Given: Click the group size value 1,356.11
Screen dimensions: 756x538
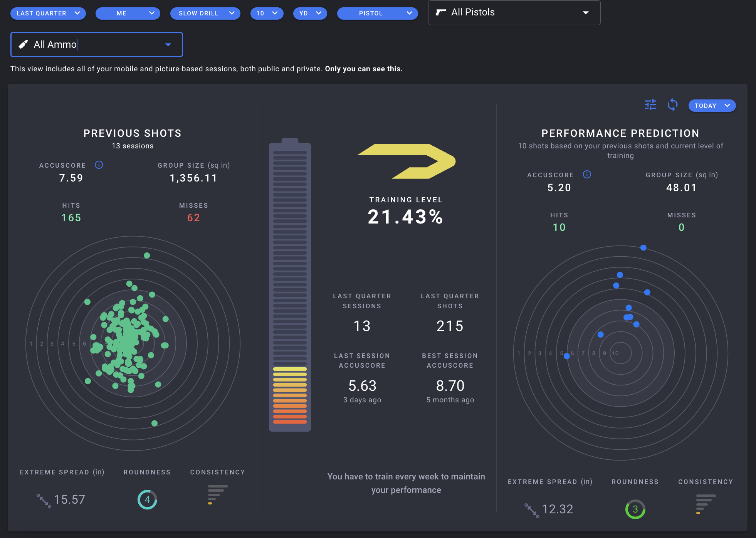Looking at the screenshot, I should (193, 178).
